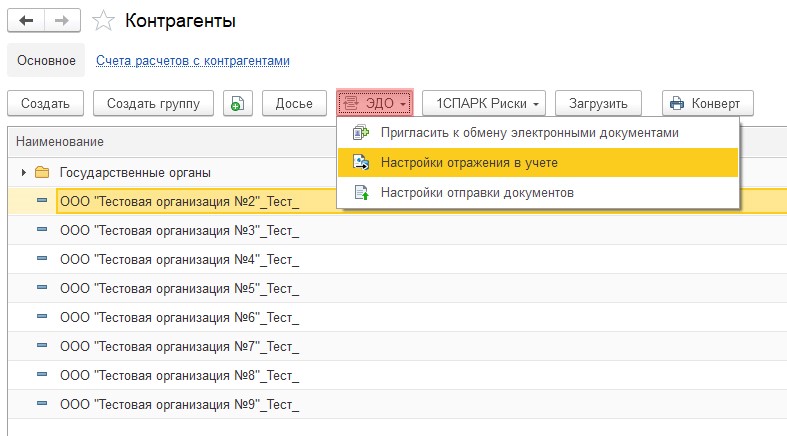
Task: Click the back navigation arrow
Action: point(26,20)
